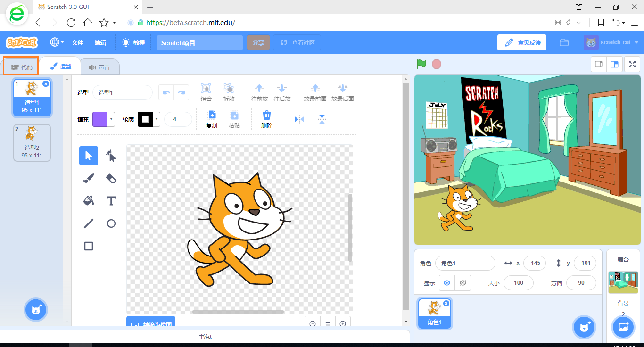This screenshot has width=644, height=347.
Task: Switch to the 造型 tab
Action: coord(60,66)
